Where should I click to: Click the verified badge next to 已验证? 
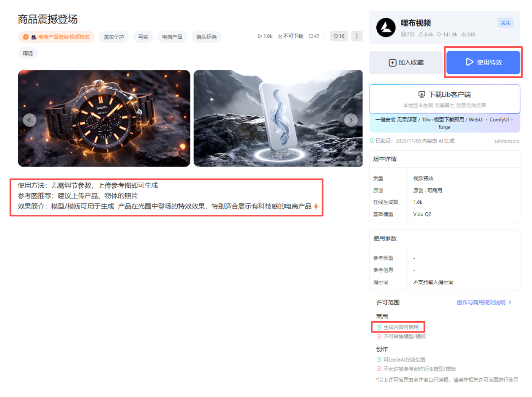[x=372, y=140]
